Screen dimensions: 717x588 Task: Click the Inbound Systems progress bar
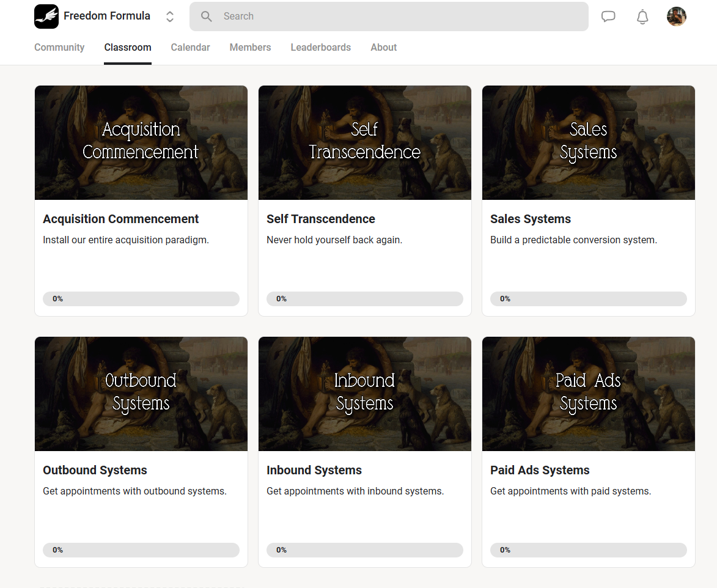[x=365, y=550]
